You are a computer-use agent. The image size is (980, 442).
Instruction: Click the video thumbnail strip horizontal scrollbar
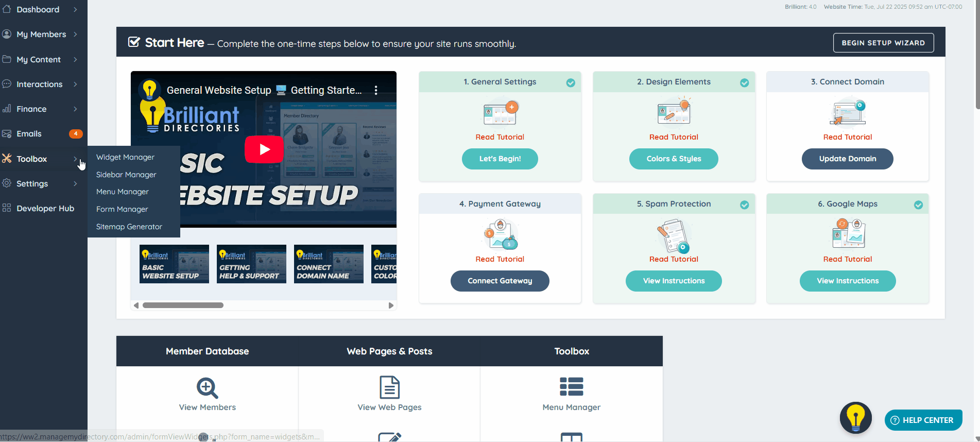coord(183,305)
